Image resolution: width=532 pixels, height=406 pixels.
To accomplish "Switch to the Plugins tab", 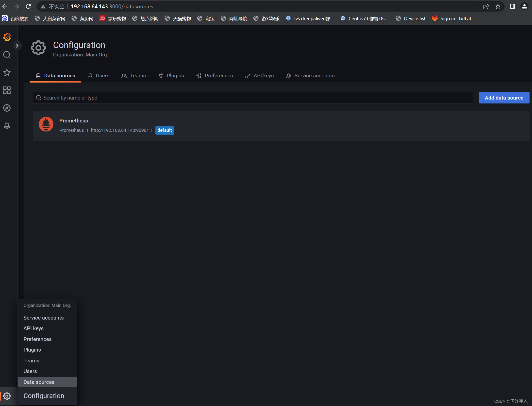I will tap(171, 76).
